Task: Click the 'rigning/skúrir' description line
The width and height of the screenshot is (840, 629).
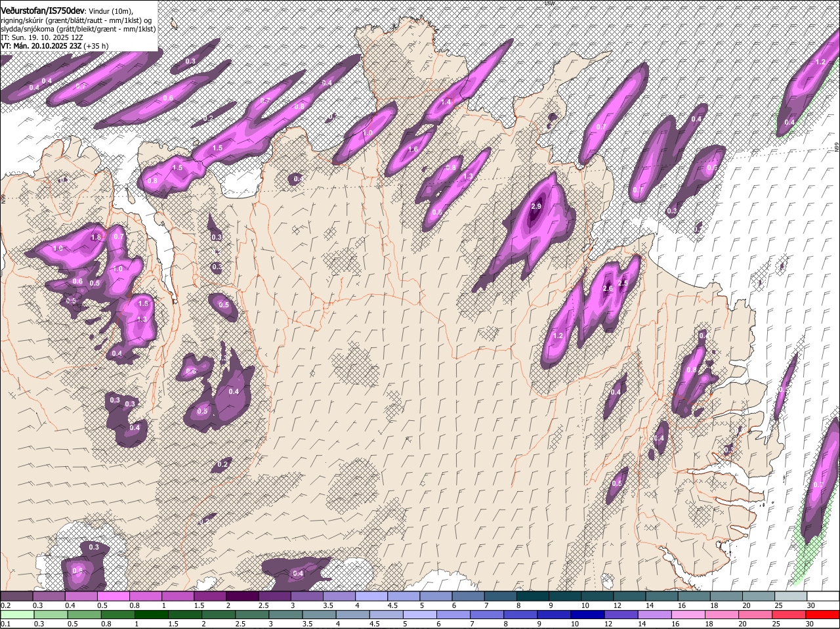Action: coord(76,20)
